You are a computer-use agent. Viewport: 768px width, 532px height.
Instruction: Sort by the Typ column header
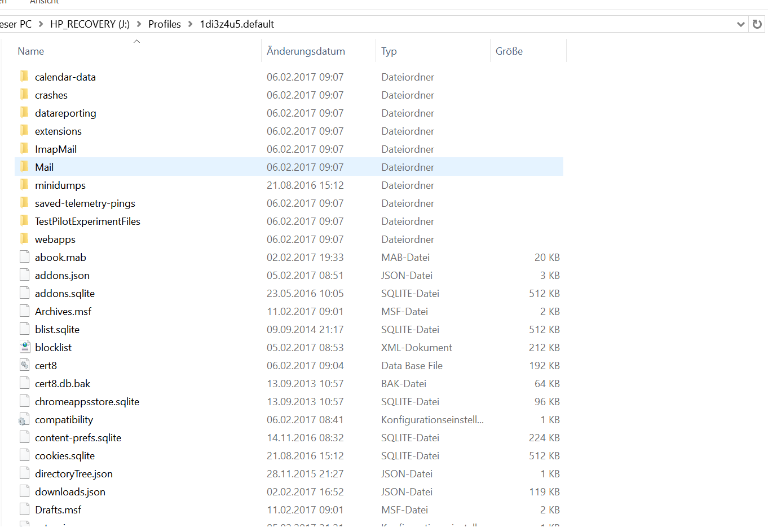tap(389, 51)
